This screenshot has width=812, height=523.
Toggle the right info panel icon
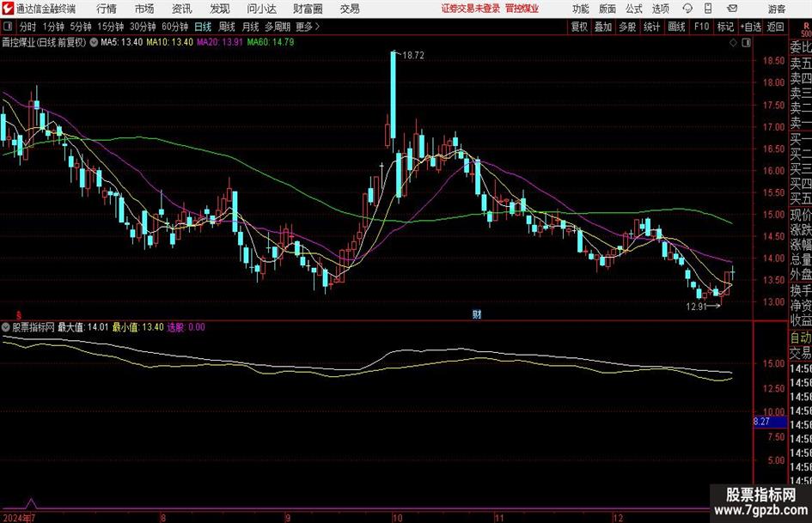[x=746, y=43]
